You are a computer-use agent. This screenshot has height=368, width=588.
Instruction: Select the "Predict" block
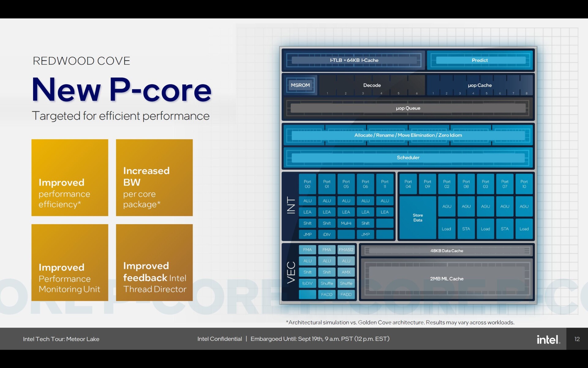(x=480, y=60)
